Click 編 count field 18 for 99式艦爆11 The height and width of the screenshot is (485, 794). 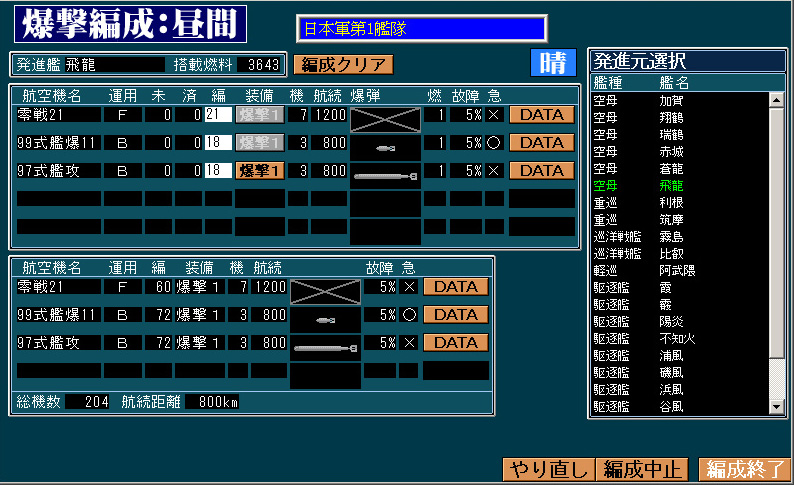pos(218,143)
